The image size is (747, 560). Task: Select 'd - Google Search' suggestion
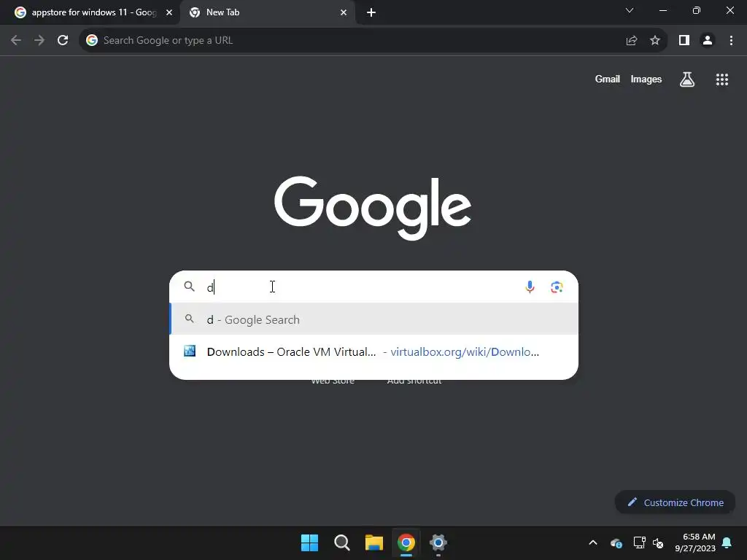(x=374, y=319)
